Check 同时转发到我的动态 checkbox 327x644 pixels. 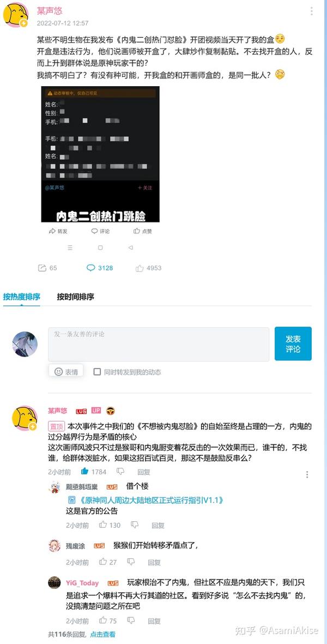coord(97,372)
